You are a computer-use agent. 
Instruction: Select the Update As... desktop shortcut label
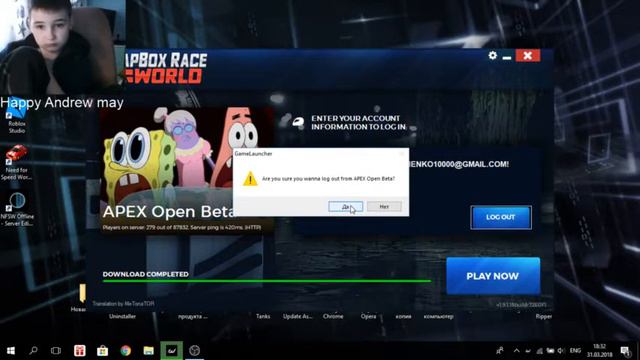[297, 316]
